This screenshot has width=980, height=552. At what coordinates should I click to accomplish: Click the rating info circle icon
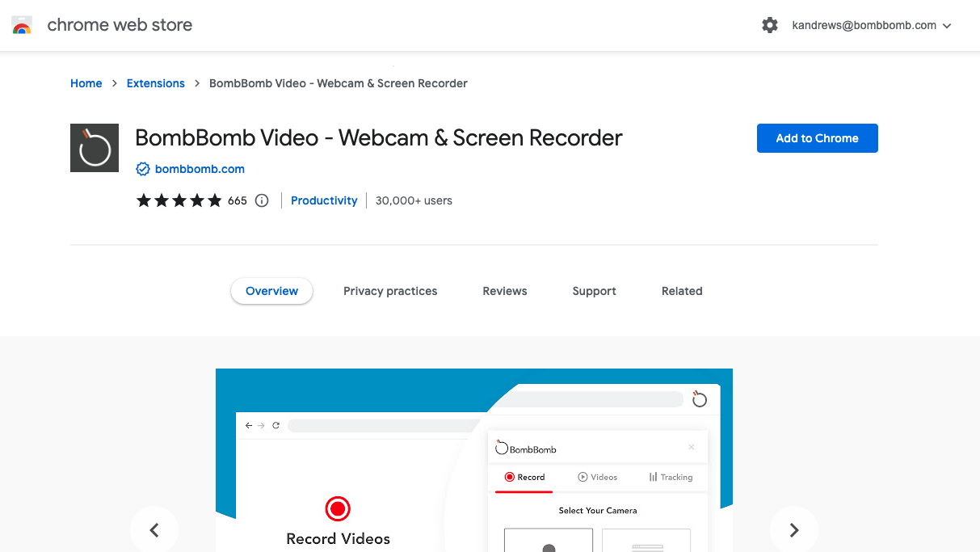(x=262, y=200)
